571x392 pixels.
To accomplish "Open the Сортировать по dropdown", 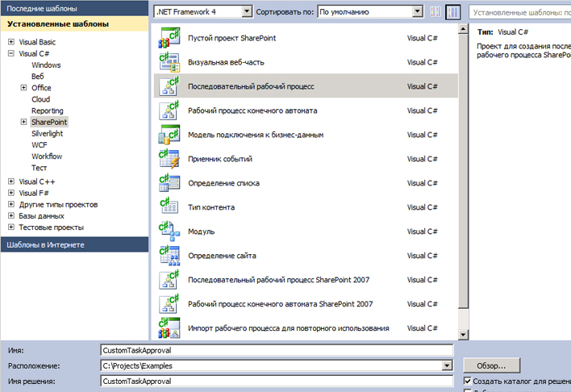I will (x=418, y=11).
